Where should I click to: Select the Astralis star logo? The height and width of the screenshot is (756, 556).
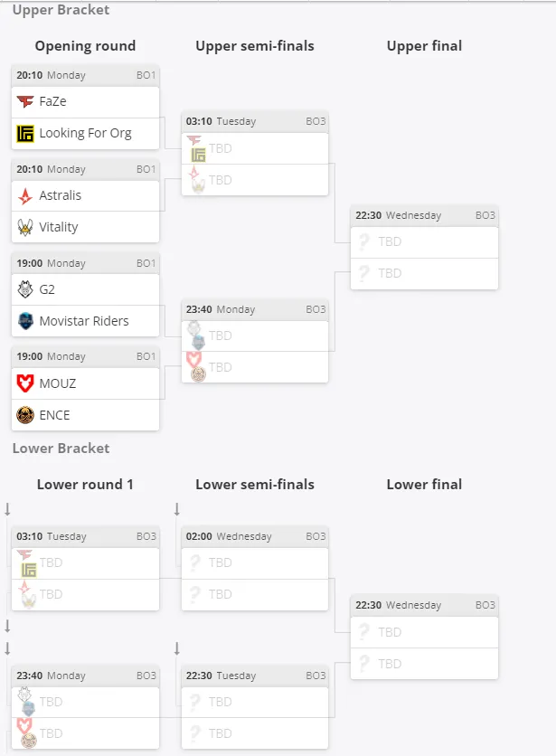25,195
